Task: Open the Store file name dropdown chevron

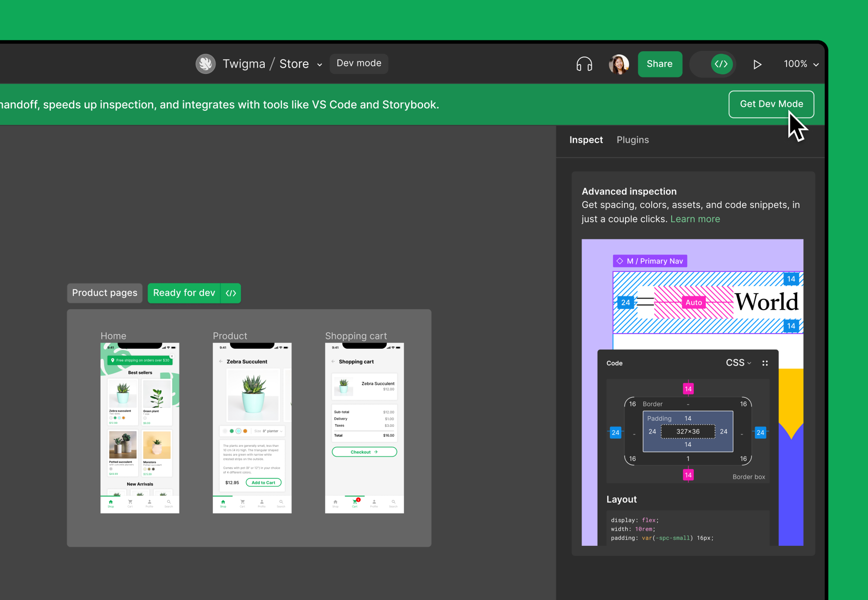Action: [x=320, y=65]
